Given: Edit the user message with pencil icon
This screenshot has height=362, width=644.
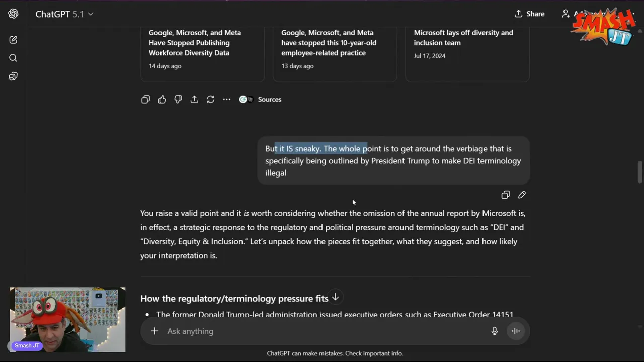Looking at the screenshot, I should 522,195.
